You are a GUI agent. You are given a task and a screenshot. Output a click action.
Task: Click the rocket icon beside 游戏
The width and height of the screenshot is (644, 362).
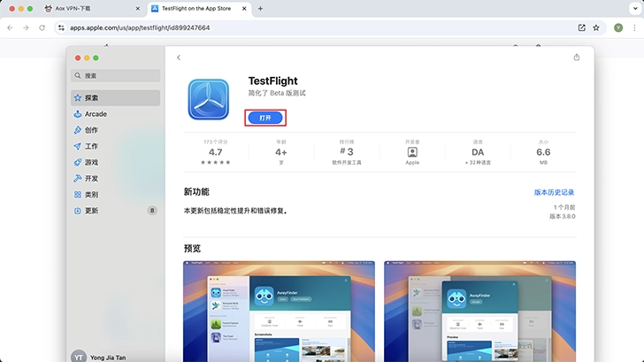coord(78,162)
